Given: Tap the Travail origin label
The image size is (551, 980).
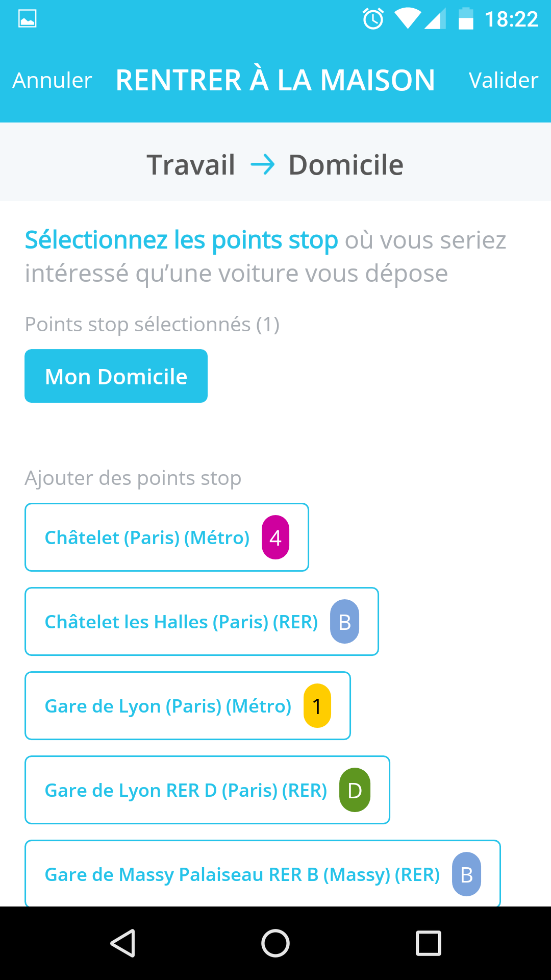Looking at the screenshot, I should (191, 165).
